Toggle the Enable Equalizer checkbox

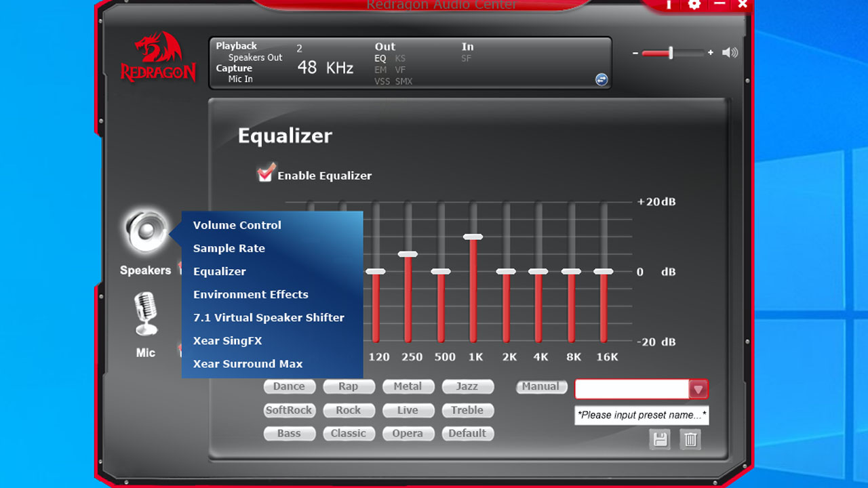266,173
